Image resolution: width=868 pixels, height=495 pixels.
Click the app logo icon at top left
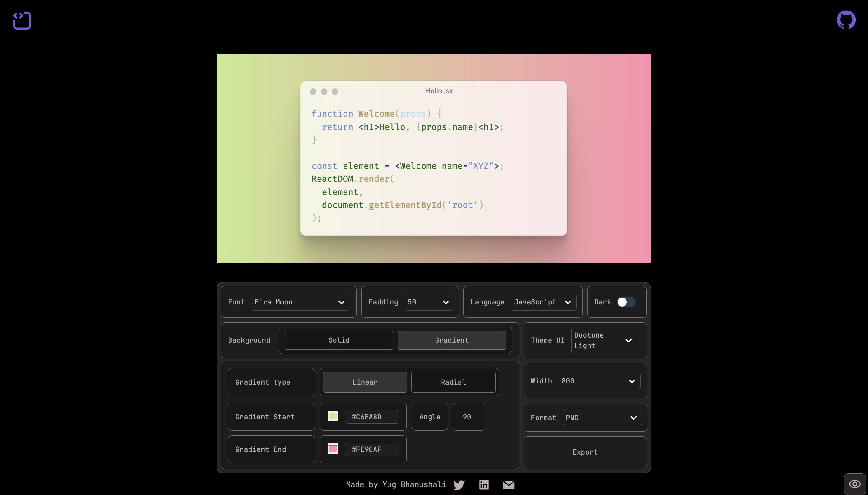(22, 20)
